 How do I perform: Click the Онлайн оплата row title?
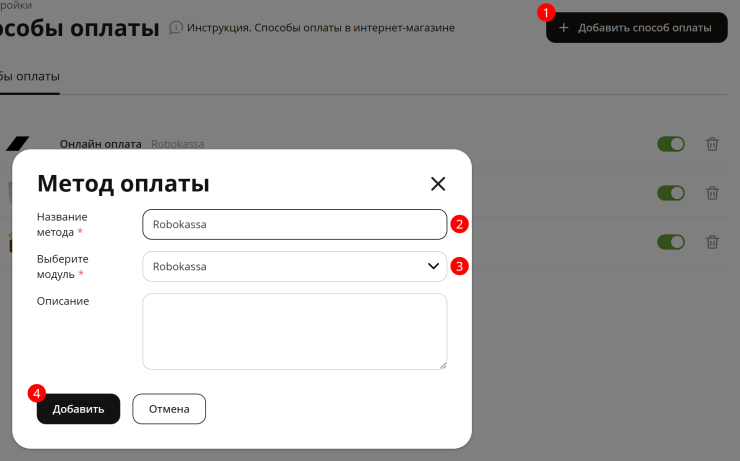101,144
